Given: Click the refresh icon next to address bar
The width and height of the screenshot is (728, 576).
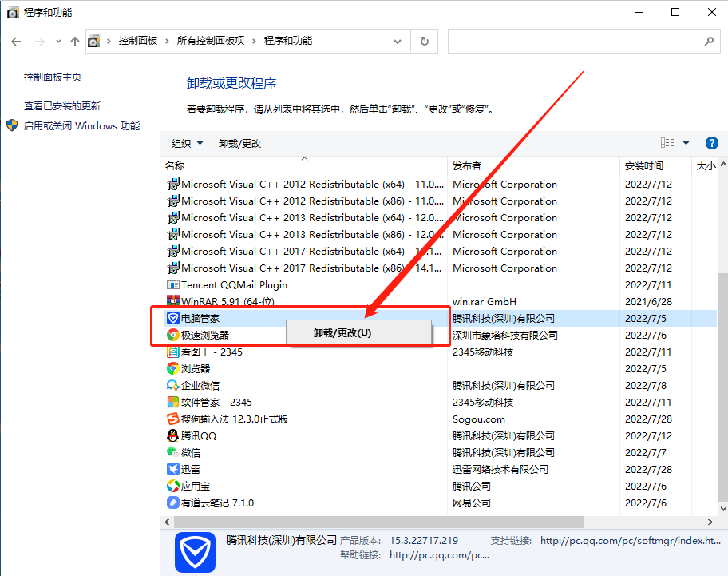Looking at the screenshot, I should (422, 41).
